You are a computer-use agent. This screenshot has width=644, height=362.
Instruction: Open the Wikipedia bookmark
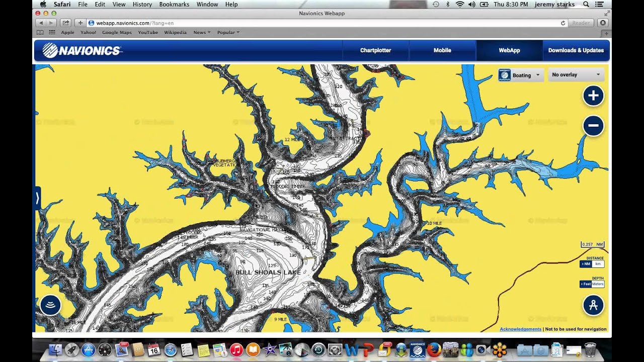[x=175, y=32]
